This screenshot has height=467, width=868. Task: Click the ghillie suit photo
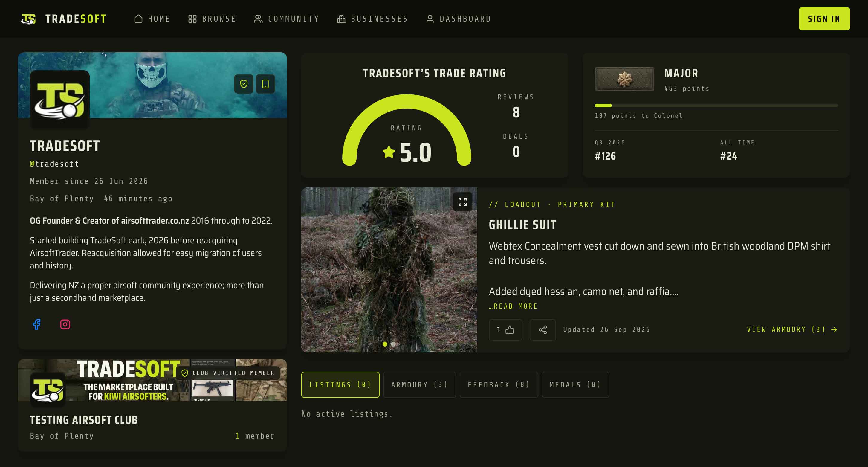[x=389, y=270]
